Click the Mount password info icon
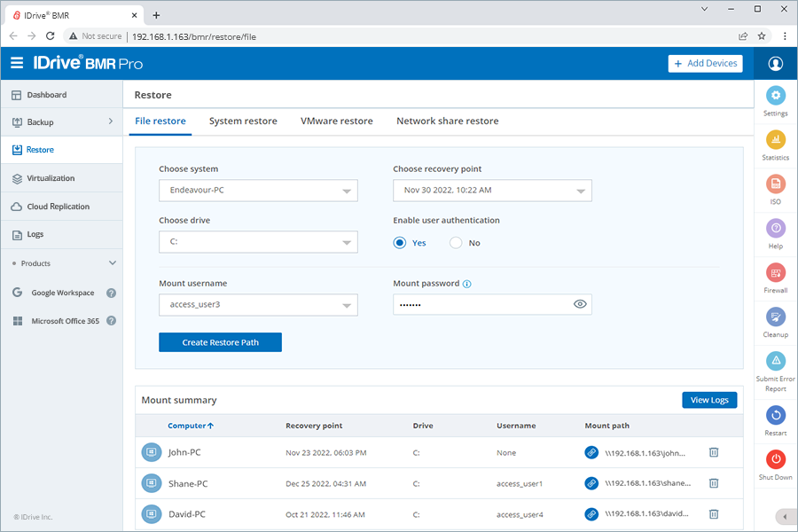 tap(466, 284)
